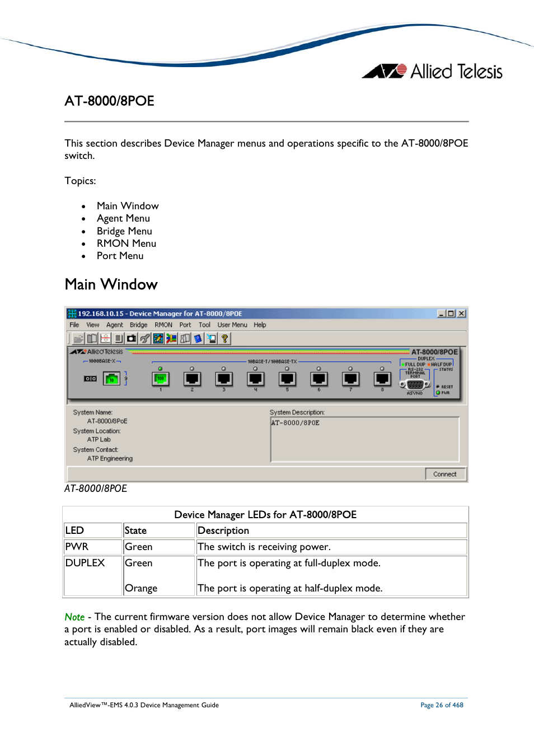Open the User Menu menu
534x756 pixels.
point(232,325)
